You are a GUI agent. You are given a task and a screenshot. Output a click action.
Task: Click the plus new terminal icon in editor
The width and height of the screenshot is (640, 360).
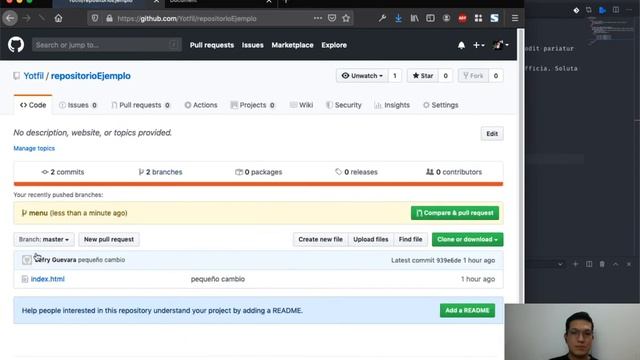click(x=576, y=264)
